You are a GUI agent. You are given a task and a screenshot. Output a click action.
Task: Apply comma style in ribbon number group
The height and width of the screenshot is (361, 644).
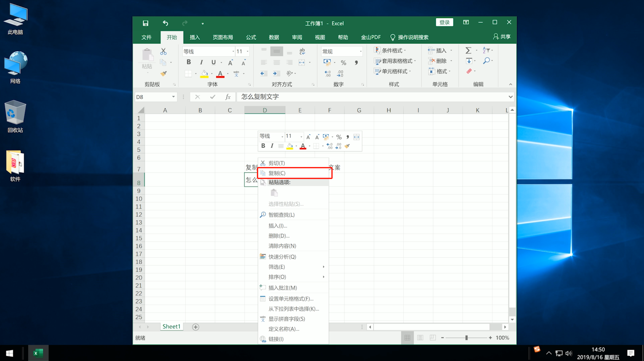pos(356,62)
